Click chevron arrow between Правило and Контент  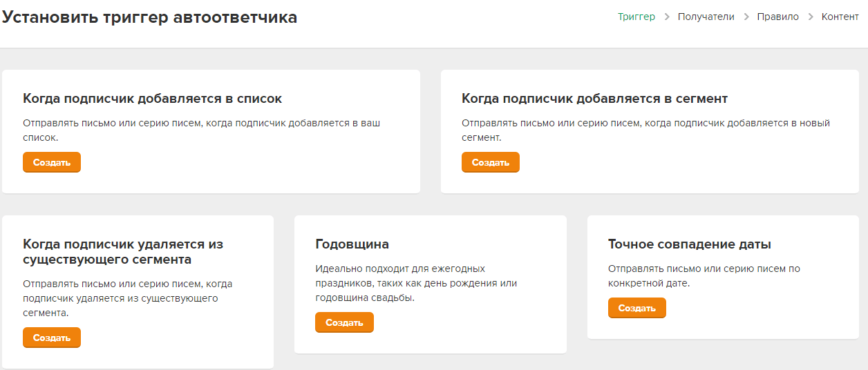(x=811, y=17)
